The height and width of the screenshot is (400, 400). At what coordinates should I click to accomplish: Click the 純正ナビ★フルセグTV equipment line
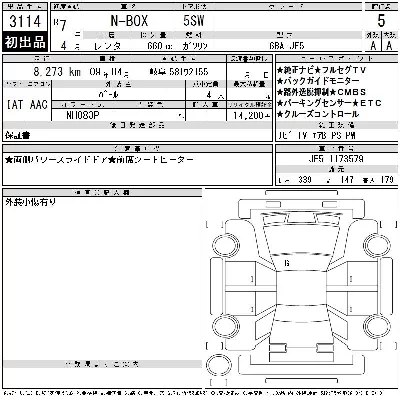322,70
